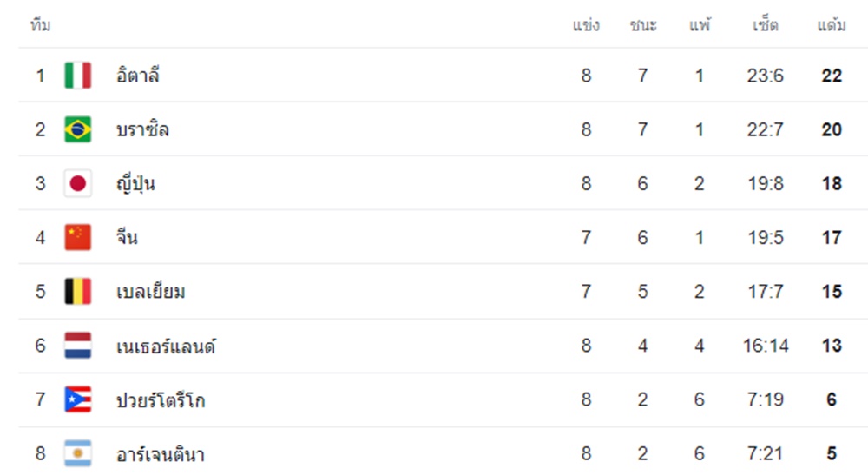The image size is (868, 475).
Task: Open the อาร์เจนตินา team name
Action: (x=161, y=454)
